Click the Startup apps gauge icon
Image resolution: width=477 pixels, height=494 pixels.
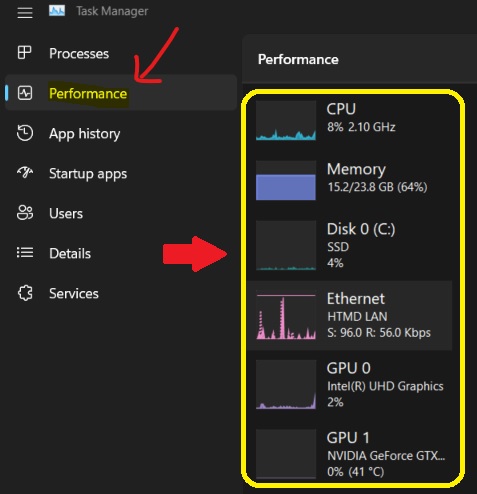pos(25,172)
